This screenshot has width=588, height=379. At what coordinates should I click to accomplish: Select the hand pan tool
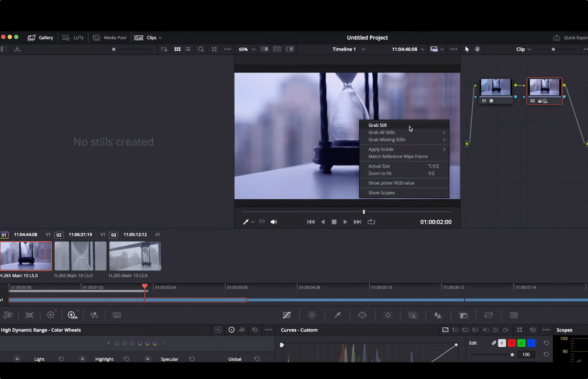pyautogui.click(x=477, y=49)
